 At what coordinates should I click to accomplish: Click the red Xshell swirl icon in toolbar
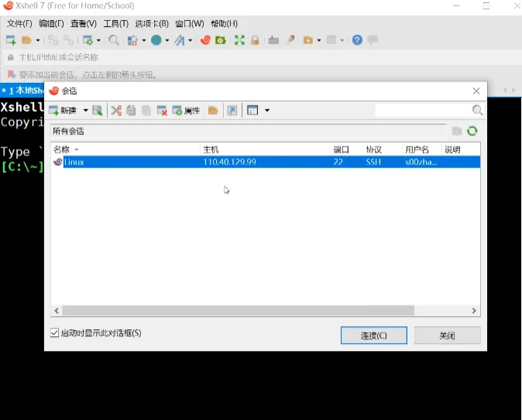(x=205, y=40)
